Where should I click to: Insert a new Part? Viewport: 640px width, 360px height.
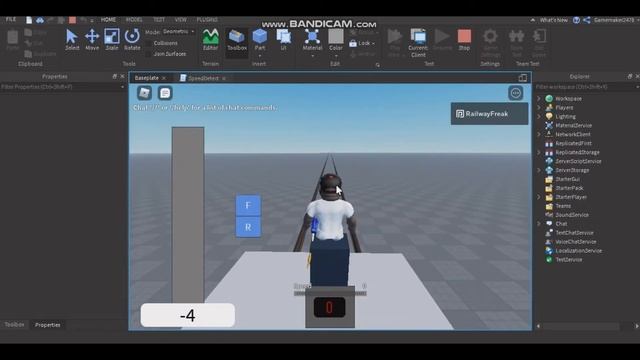tap(260, 40)
